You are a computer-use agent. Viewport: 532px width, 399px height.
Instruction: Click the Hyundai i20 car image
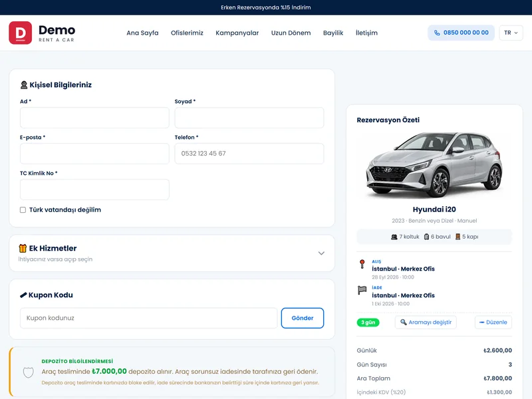click(434, 164)
